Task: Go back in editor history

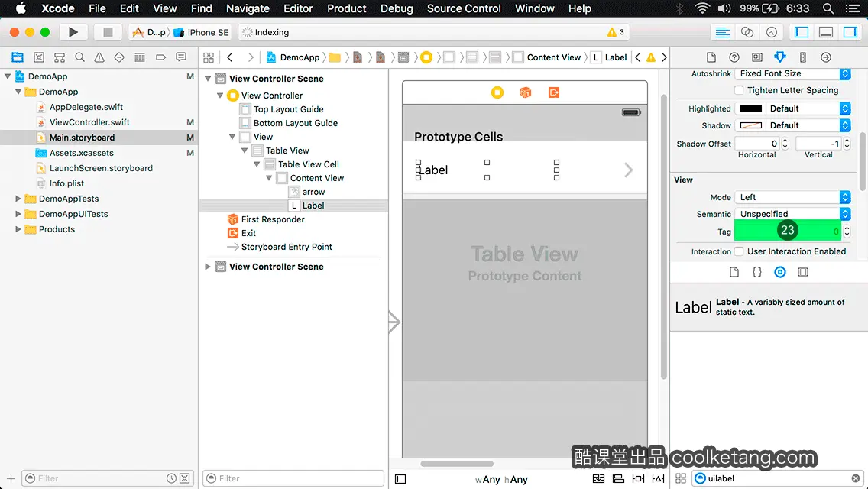Action: point(230,57)
